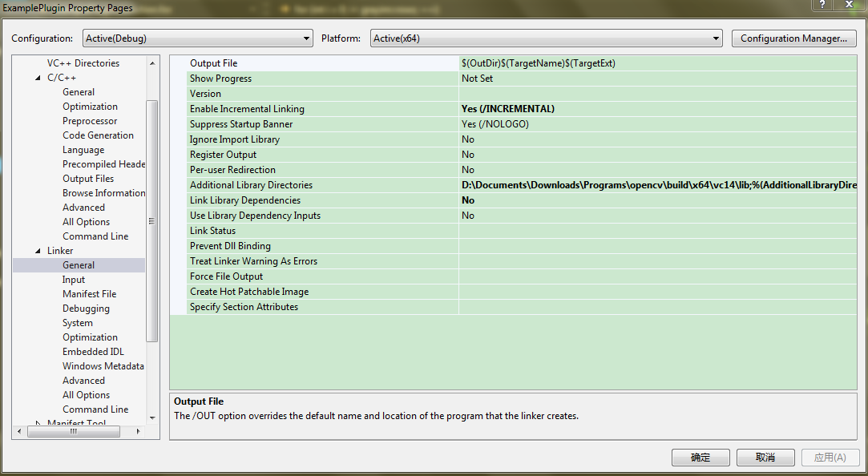Click the 取消 cancel button
The height and width of the screenshot is (476, 868).
pyautogui.click(x=765, y=457)
